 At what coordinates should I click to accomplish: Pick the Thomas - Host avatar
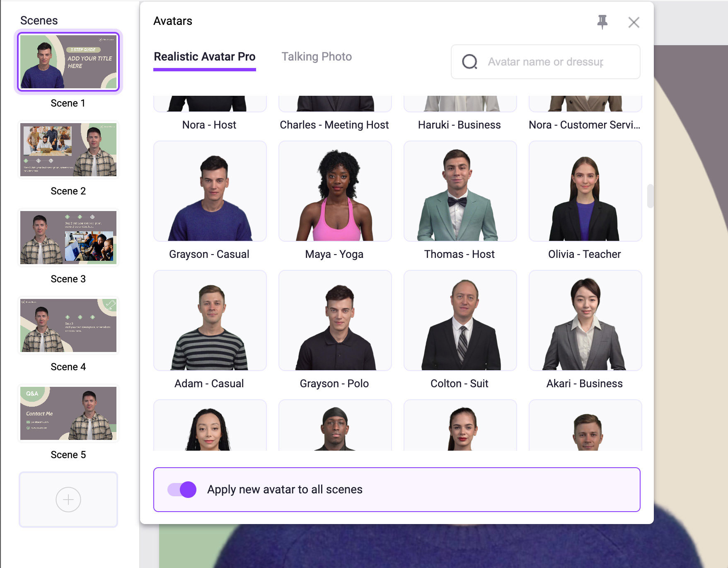point(460,191)
